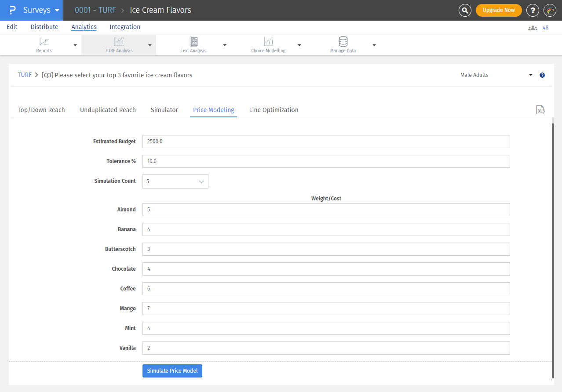
Task: Open the help question mark icon
Action: pos(533,10)
